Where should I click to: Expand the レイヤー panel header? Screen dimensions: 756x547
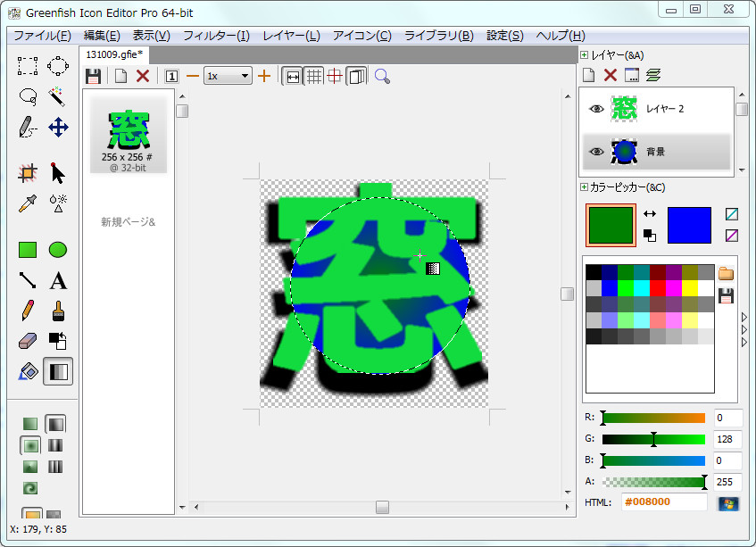coord(585,55)
